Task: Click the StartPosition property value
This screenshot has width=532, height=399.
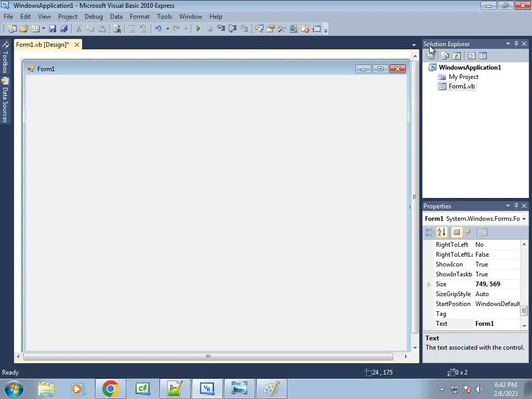Action: [497, 304]
